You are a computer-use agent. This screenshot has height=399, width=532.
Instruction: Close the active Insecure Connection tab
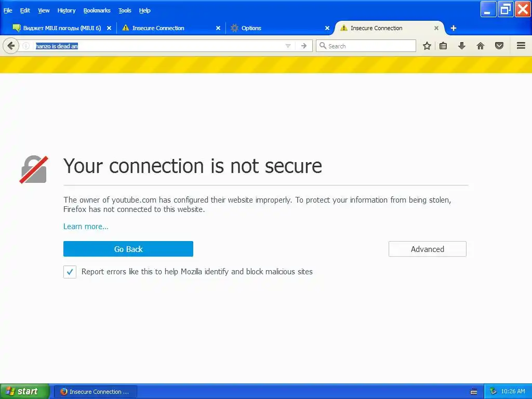point(436,28)
